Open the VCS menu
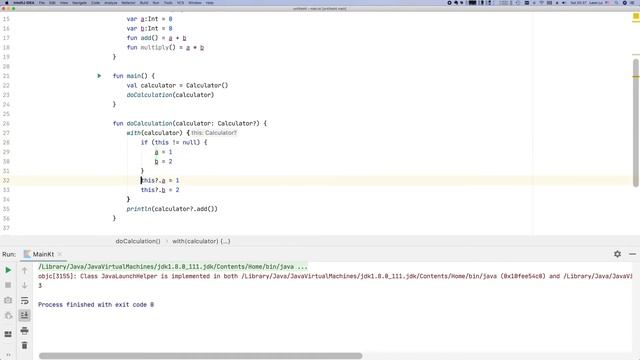640x360 pixels. (180, 3)
